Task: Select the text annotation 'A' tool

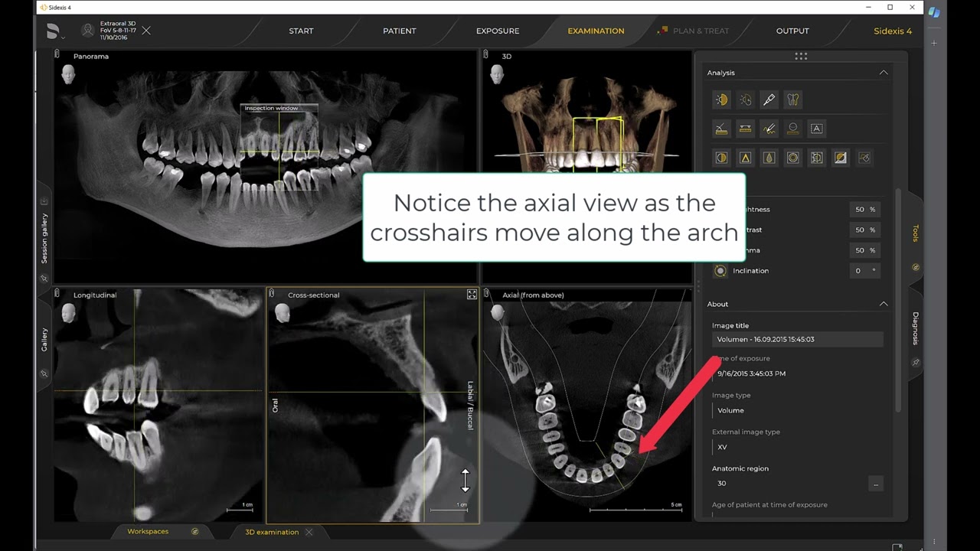Action: tap(817, 129)
